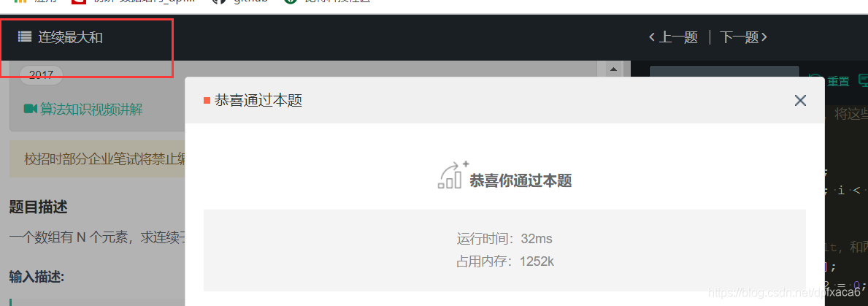The height and width of the screenshot is (306, 868).
Task: Click the run result box showing 运行时间 32ms
Action: [x=504, y=250]
